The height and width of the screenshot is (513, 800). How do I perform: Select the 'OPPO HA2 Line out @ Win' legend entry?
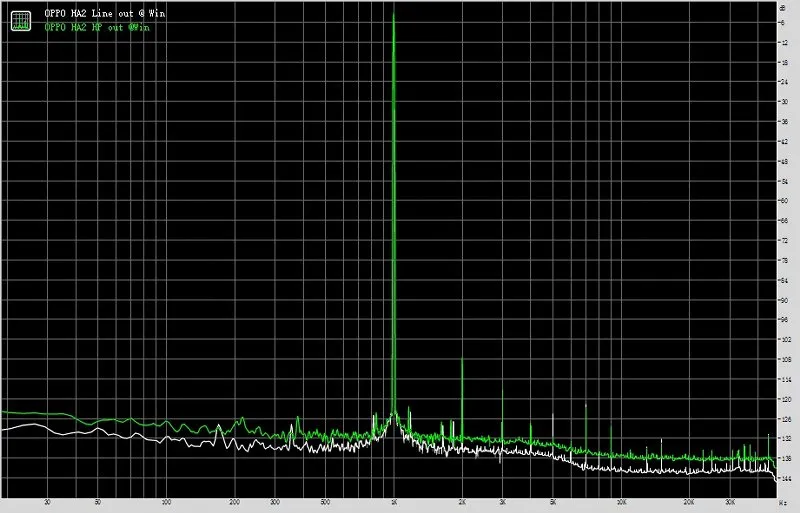[105, 14]
